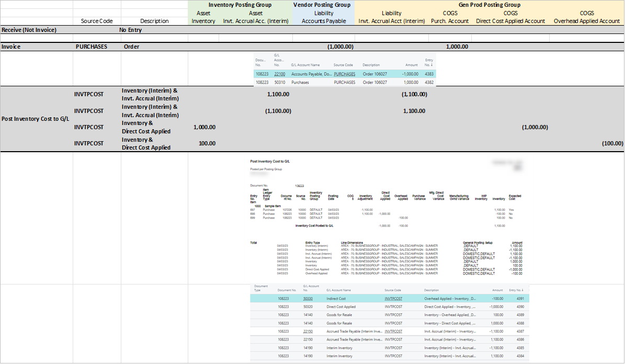Open G/L account link 22100 in invoice entries
The image size is (625, 364).
(x=279, y=74)
